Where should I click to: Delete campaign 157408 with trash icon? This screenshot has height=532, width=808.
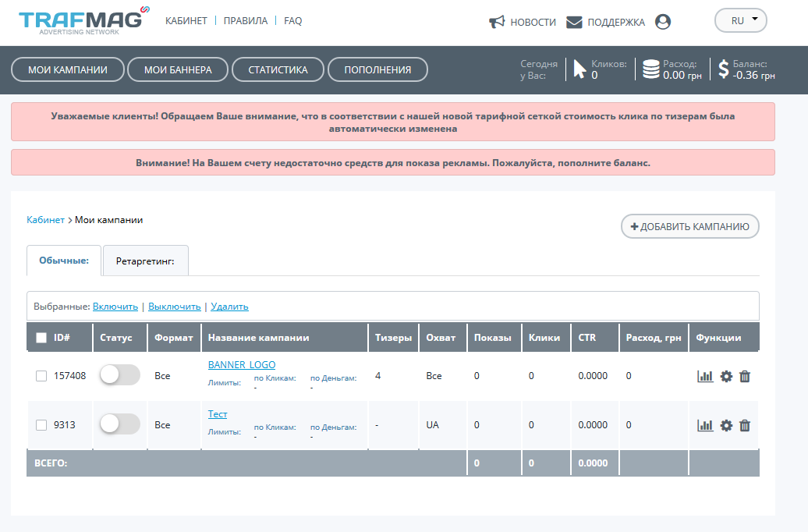pos(745,376)
